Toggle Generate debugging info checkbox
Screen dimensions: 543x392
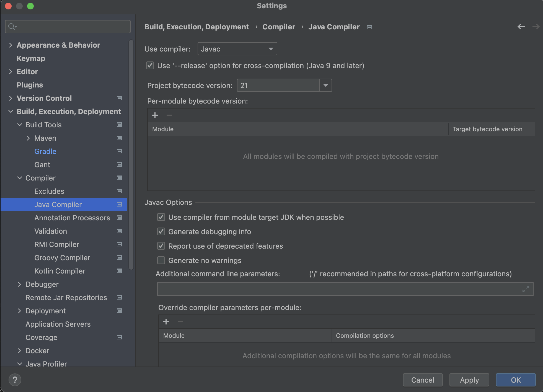pyautogui.click(x=161, y=232)
